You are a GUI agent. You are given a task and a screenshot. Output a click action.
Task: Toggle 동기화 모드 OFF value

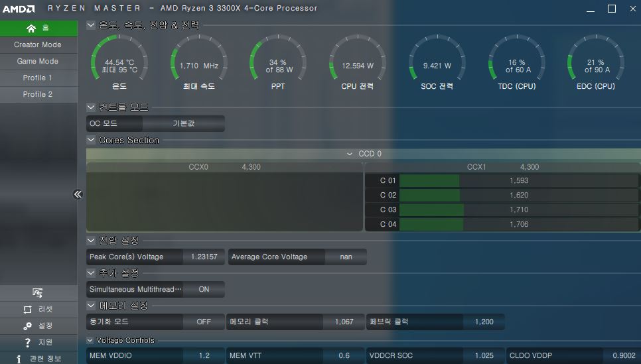(x=204, y=322)
